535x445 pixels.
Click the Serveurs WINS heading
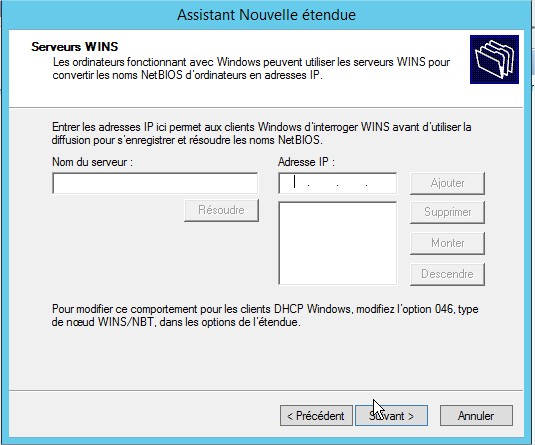click(75, 47)
